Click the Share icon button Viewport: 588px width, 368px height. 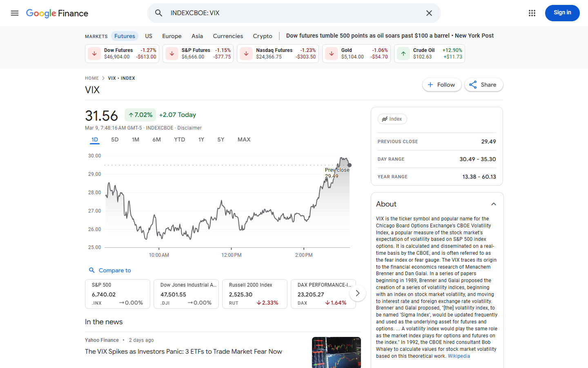[473, 85]
